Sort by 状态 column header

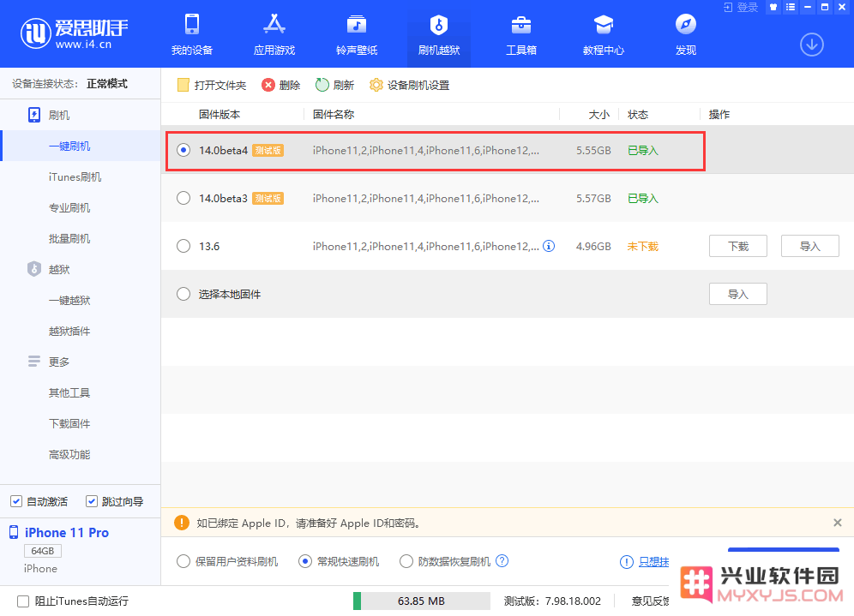[638, 114]
